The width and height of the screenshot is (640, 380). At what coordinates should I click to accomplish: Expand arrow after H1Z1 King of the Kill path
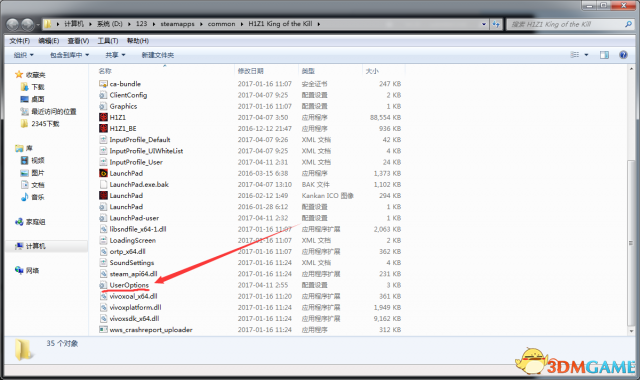319,24
